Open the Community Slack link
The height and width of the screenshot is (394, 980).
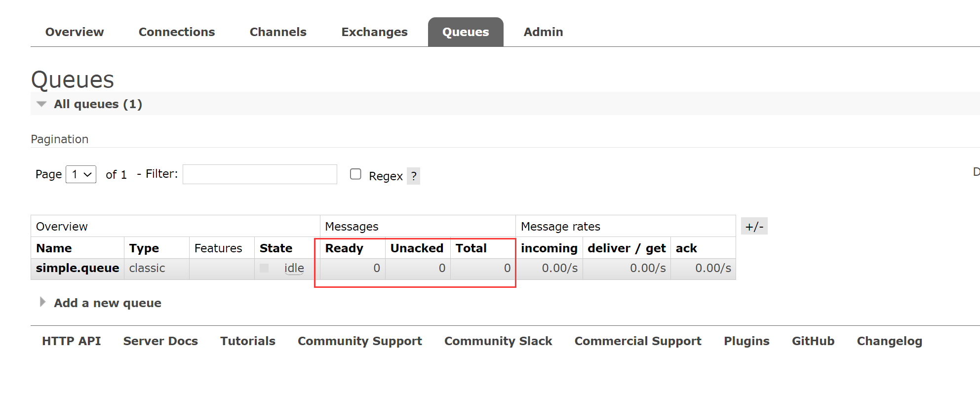[498, 341]
